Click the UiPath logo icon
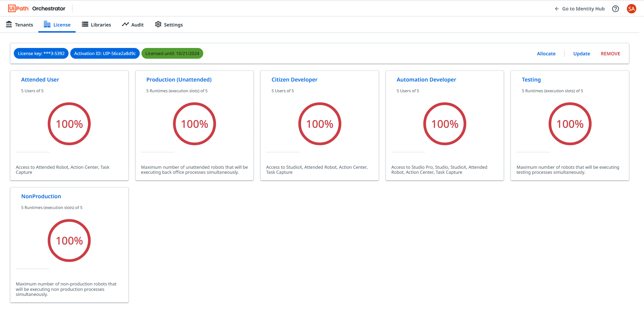The height and width of the screenshot is (319, 644). [18, 8]
